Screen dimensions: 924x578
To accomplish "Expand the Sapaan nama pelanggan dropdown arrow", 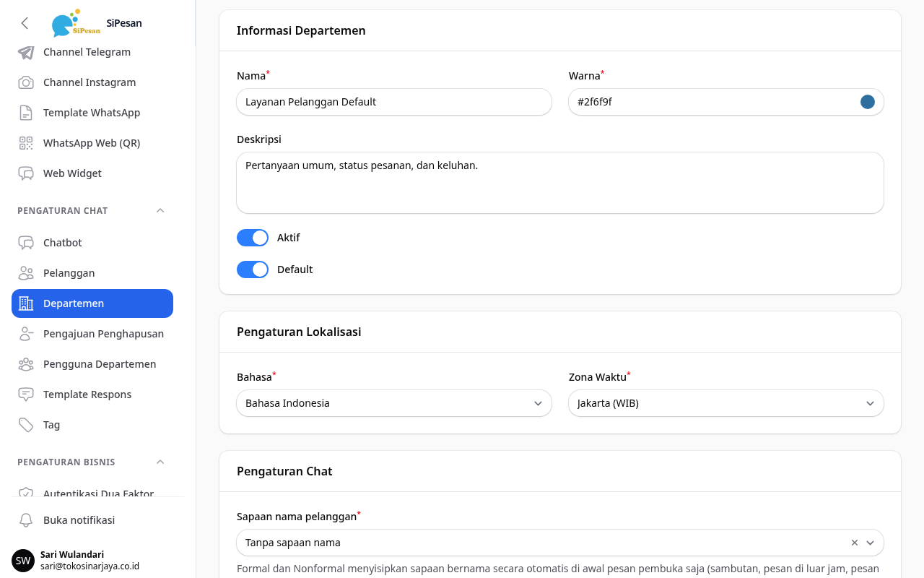I will click(871, 543).
